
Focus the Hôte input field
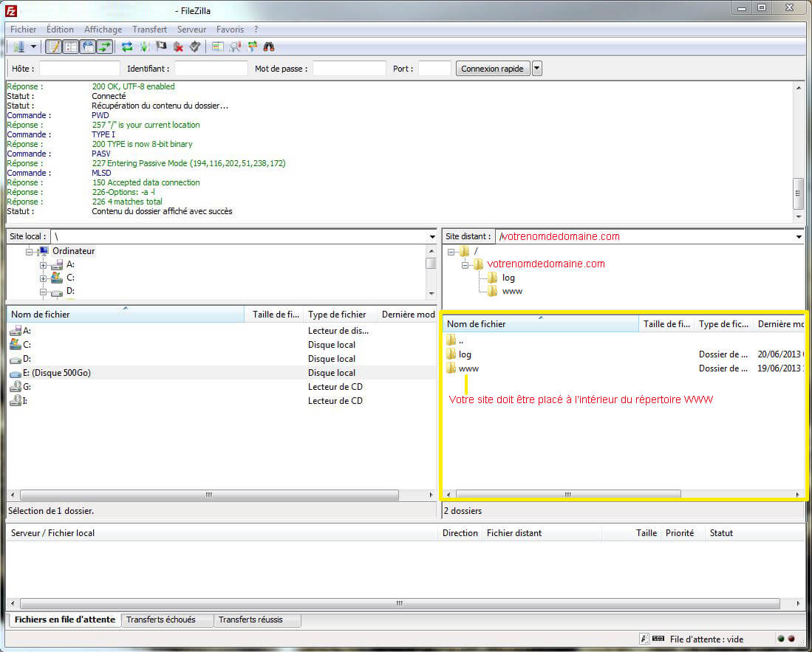80,69
